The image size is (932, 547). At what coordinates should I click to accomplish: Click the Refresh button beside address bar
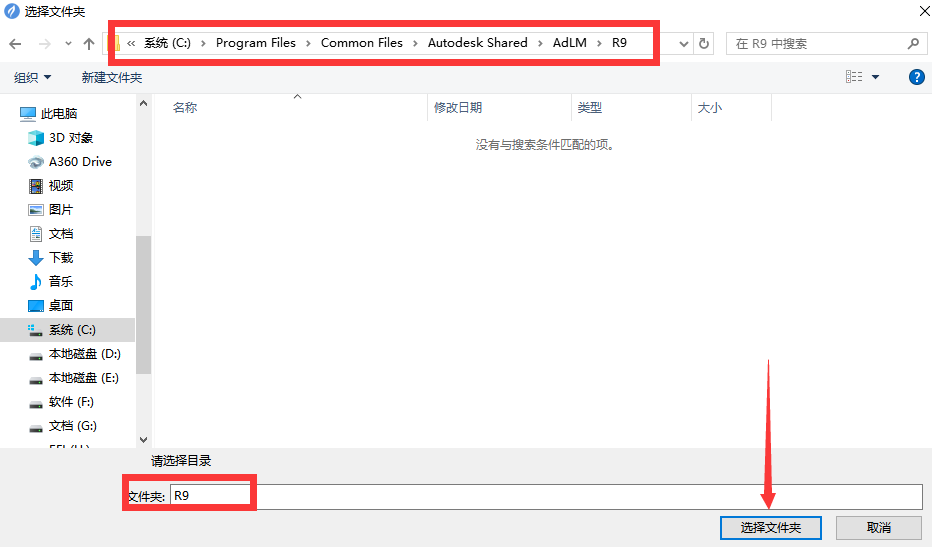click(x=705, y=44)
